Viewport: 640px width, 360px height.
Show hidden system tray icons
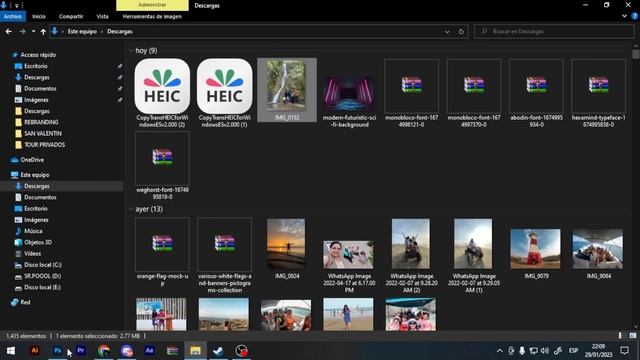point(500,351)
